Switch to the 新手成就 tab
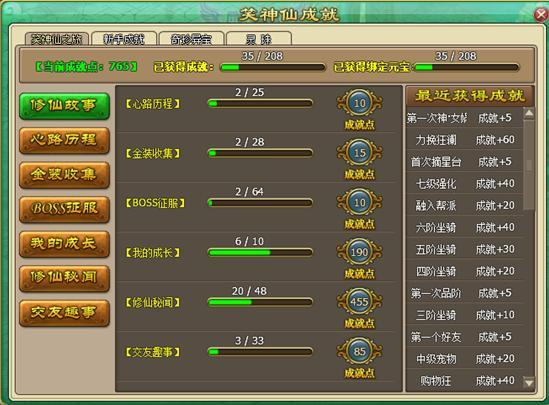The height and width of the screenshot is (405, 549). coord(124,39)
